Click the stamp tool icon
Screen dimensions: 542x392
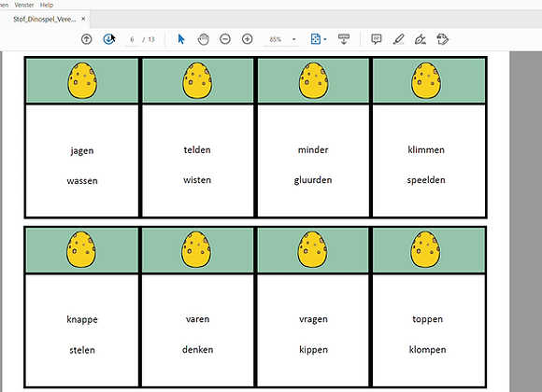442,39
